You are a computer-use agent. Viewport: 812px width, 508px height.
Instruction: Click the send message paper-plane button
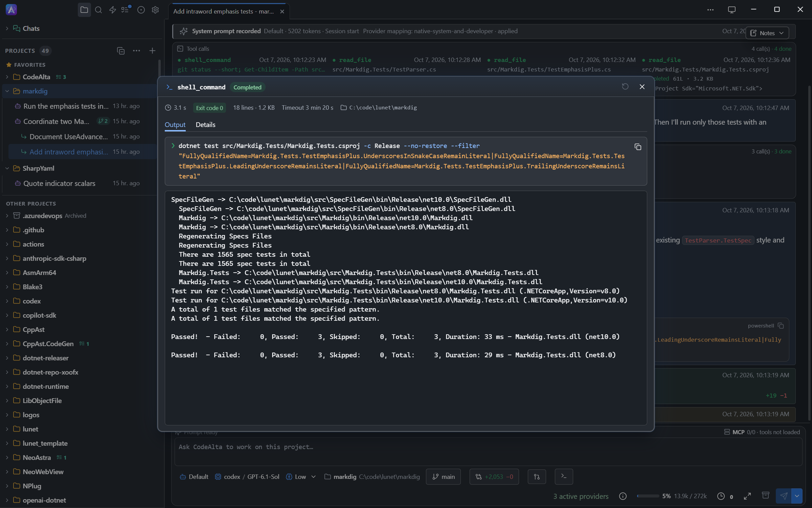coord(784,496)
